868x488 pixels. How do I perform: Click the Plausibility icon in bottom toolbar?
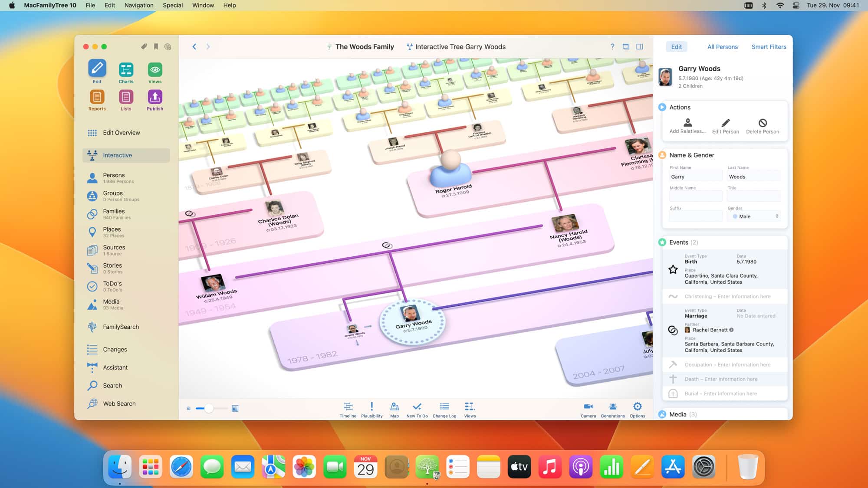click(372, 407)
